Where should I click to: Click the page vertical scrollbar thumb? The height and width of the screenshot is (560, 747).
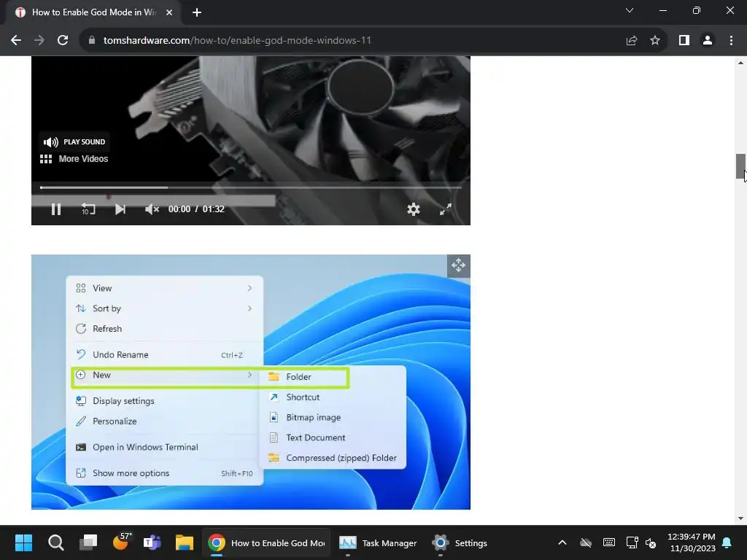tap(740, 166)
